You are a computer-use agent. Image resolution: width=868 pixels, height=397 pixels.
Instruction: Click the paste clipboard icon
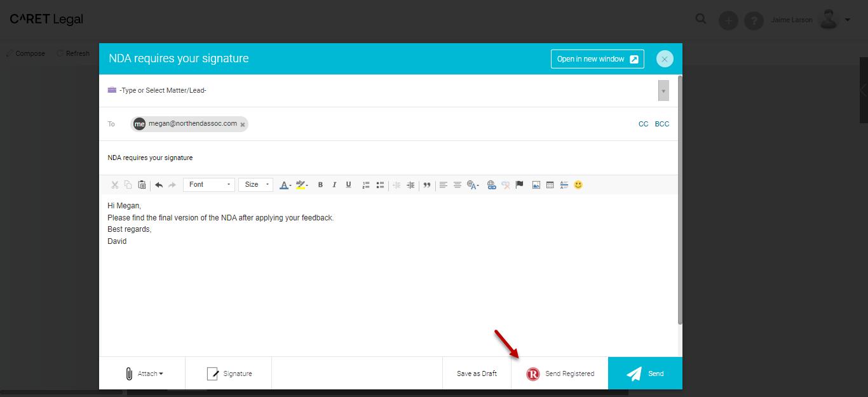point(142,185)
